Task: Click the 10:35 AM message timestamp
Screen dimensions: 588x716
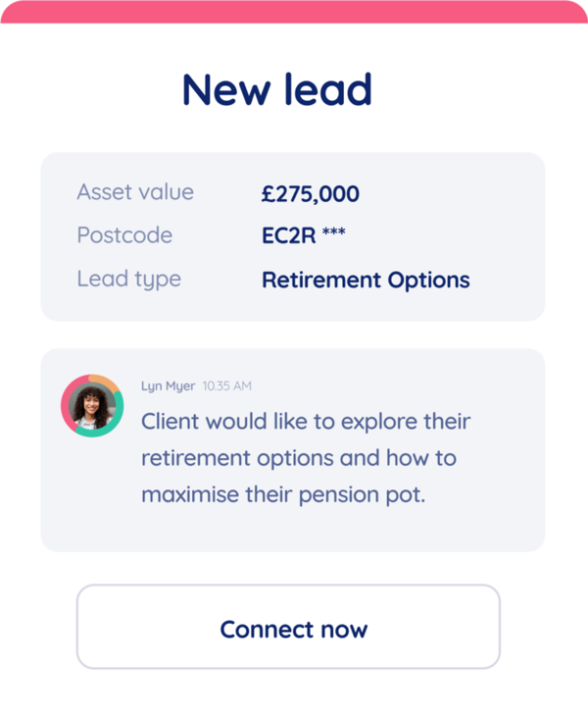Action: pyautogui.click(x=226, y=385)
